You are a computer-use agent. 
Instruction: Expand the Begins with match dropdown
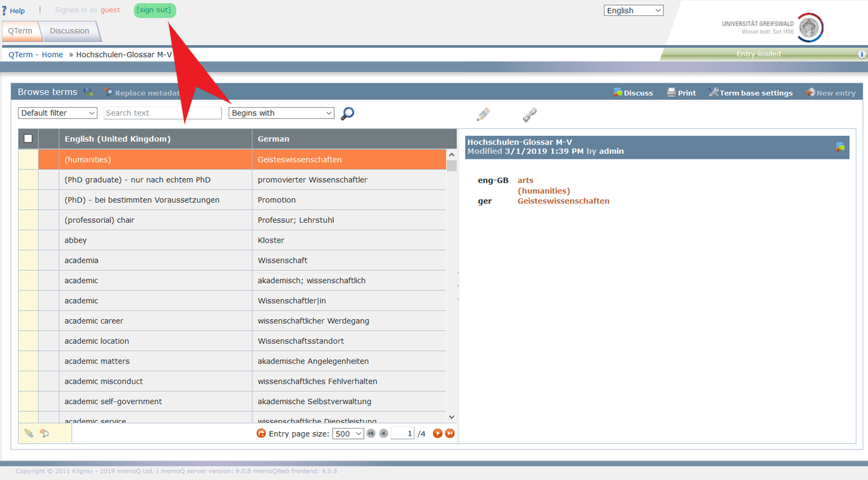(281, 113)
